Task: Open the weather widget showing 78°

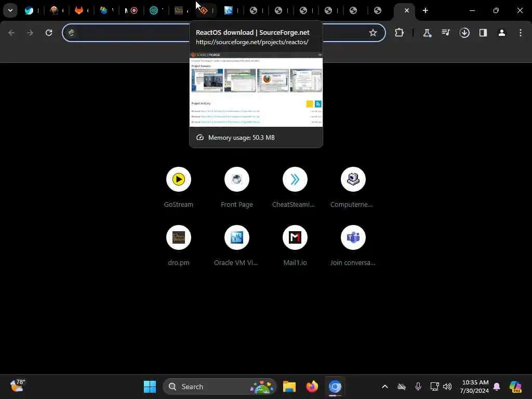Action: 17,386
